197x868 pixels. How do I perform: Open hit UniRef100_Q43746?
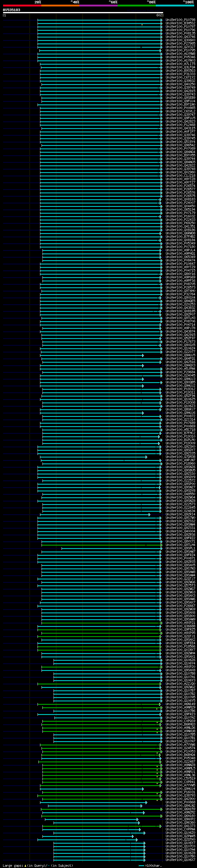(x=180, y=37)
